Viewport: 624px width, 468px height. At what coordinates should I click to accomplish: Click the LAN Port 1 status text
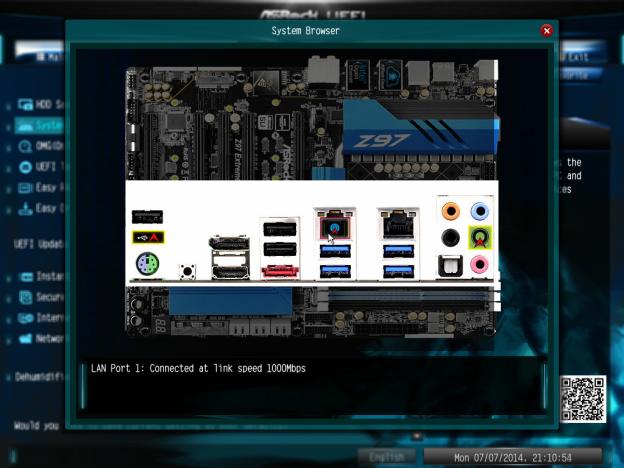(198, 368)
